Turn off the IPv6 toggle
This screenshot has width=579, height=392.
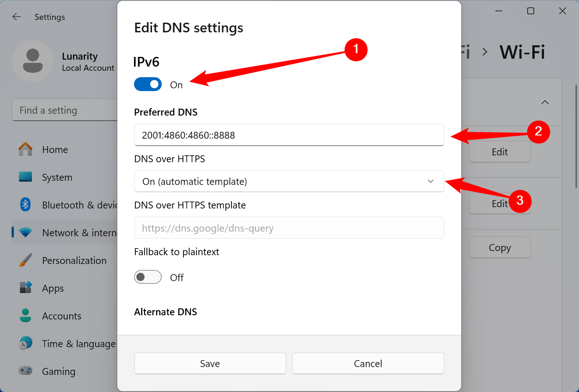tap(148, 84)
